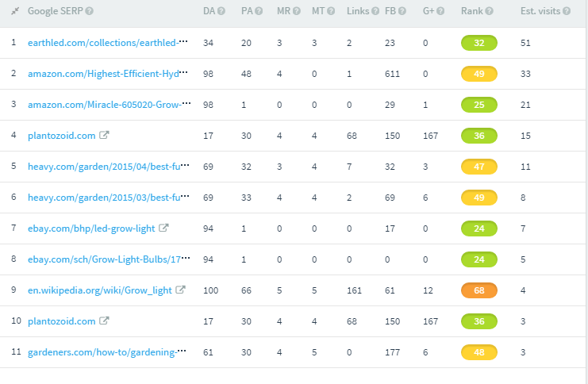Screen dimensions: 588x384
Task: Open the Links column help icon
Action: tap(375, 11)
